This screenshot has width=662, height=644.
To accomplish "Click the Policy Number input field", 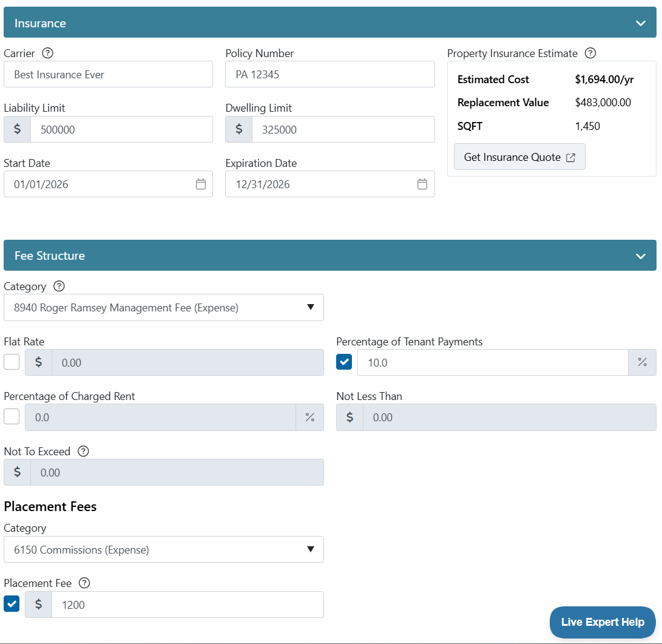I will coord(329,74).
